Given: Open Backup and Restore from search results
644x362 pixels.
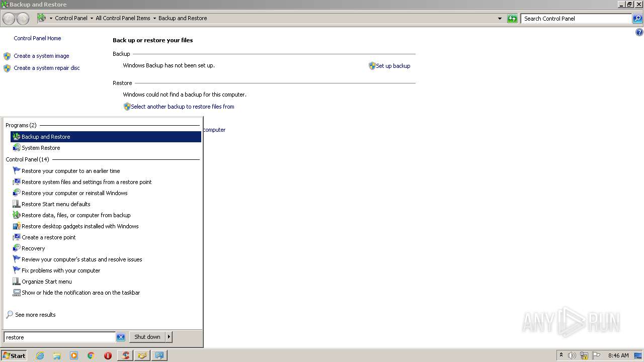Looking at the screenshot, I should pyautogui.click(x=106, y=137).
